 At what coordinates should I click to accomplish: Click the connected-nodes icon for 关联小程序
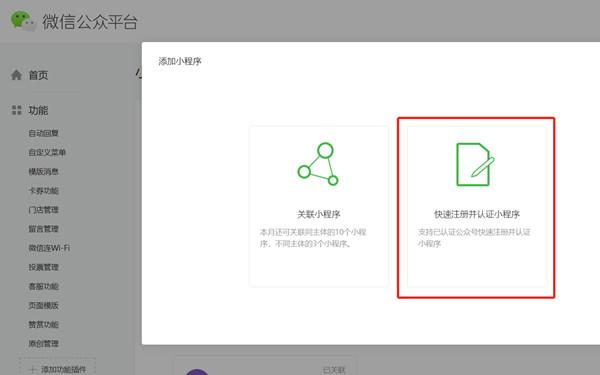click(x=318, y=164)
